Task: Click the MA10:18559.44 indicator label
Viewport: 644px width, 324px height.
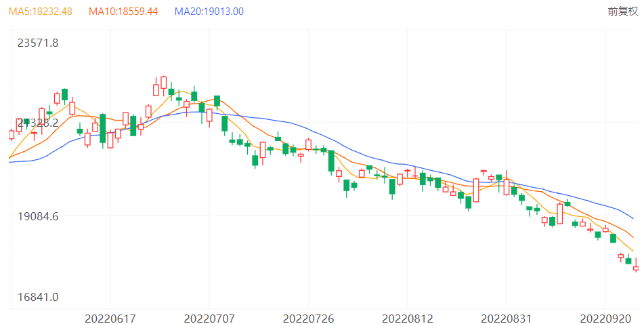Action: (123, 11)
